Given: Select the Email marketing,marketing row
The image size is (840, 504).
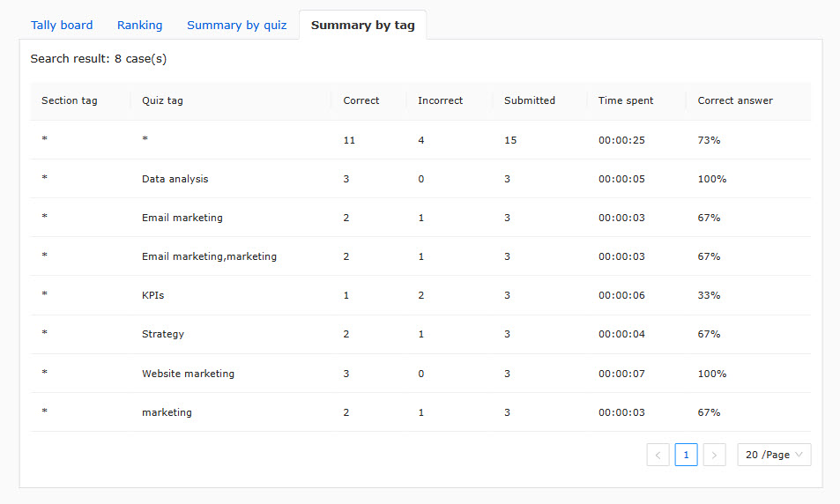Looking at the screenshot, I should tap(420, 256).
